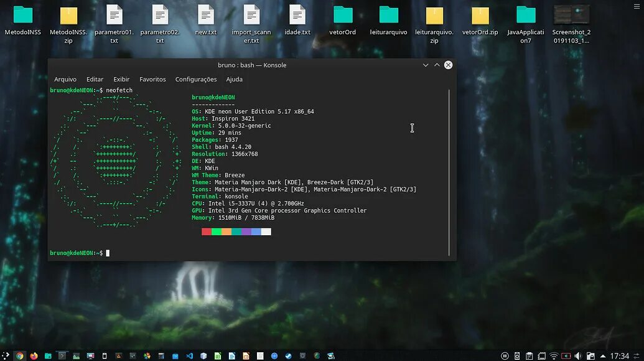This screenshot has height=361, width=644.
Task: Launch Steam from the taskbar
Action: [288, 355]
